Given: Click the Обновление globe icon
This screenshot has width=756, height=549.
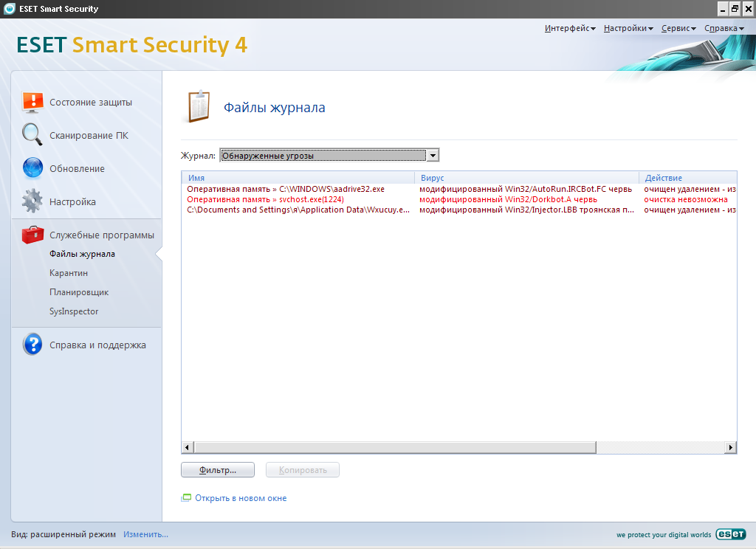Looking at the screenshot, I should click(32, 168).
